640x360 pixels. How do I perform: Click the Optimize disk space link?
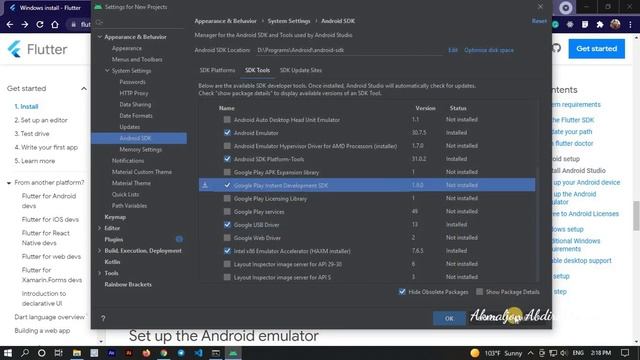point(489,50)
